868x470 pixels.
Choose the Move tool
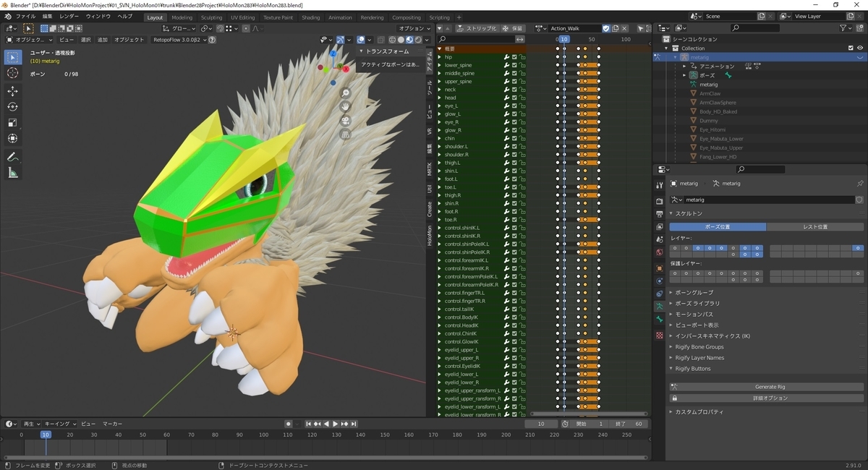coord(13,90)
